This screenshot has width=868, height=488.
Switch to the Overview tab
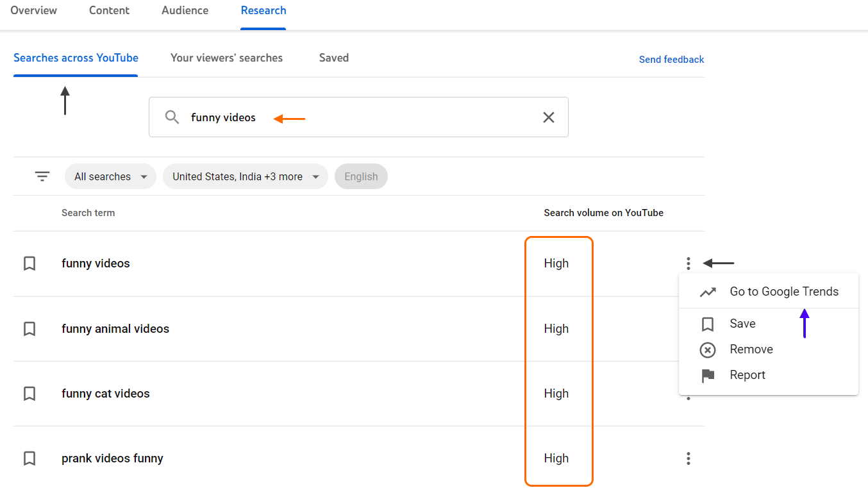pyautogui.click(x=34, y=10)
